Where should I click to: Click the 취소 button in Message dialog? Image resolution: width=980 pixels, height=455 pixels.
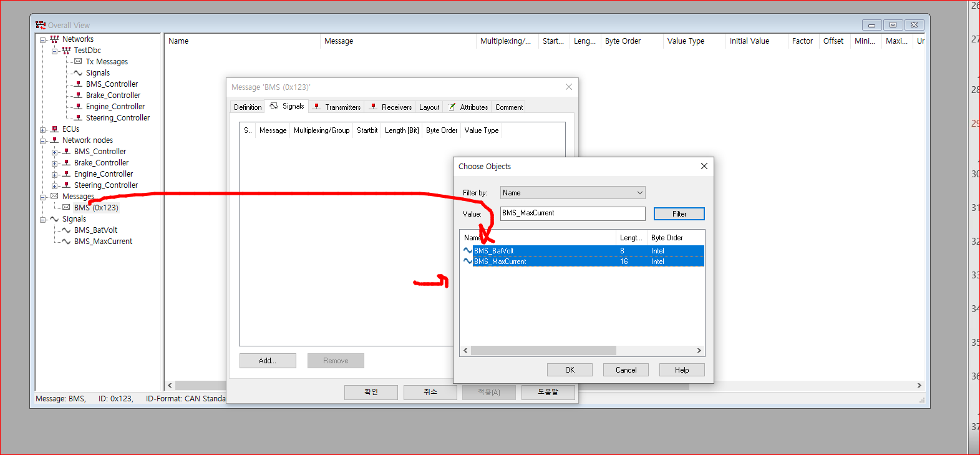click(x=430, y=392)
